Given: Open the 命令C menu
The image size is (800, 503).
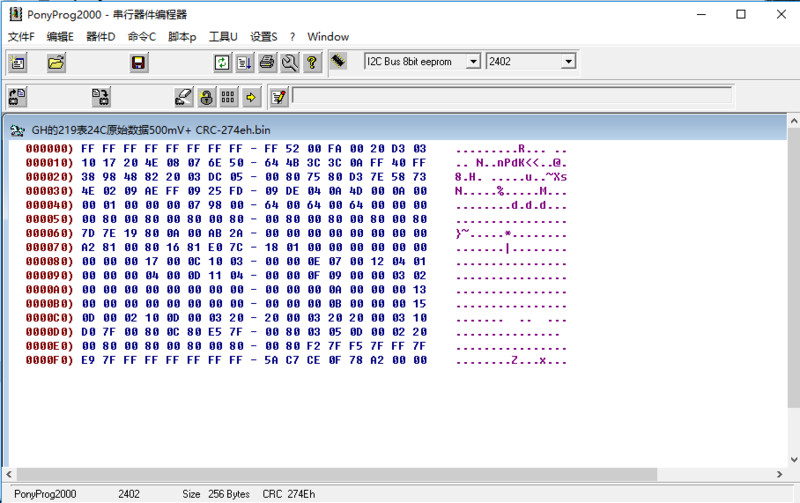Looking at the screenshot, I should click(x=141, y=37).
